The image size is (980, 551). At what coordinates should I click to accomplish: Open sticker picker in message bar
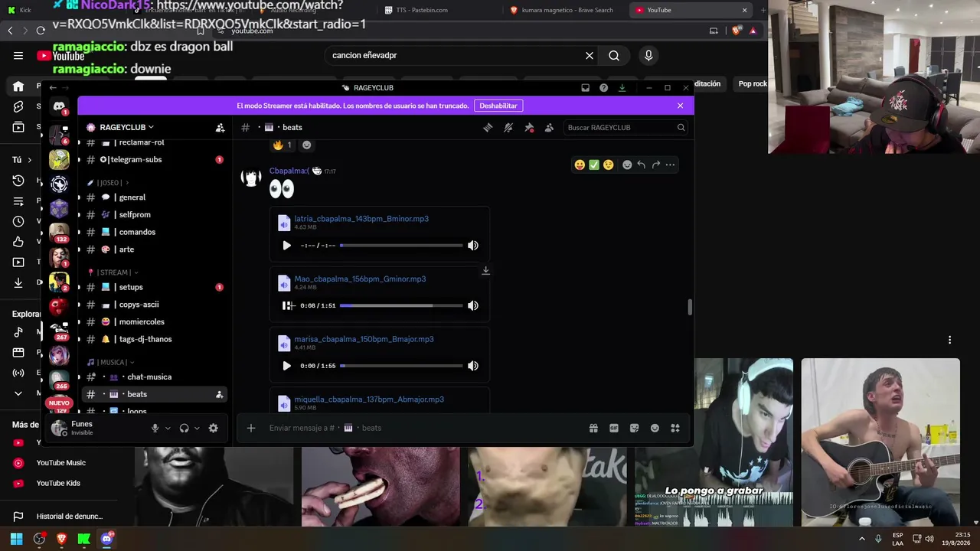click(x=635, y=429)
